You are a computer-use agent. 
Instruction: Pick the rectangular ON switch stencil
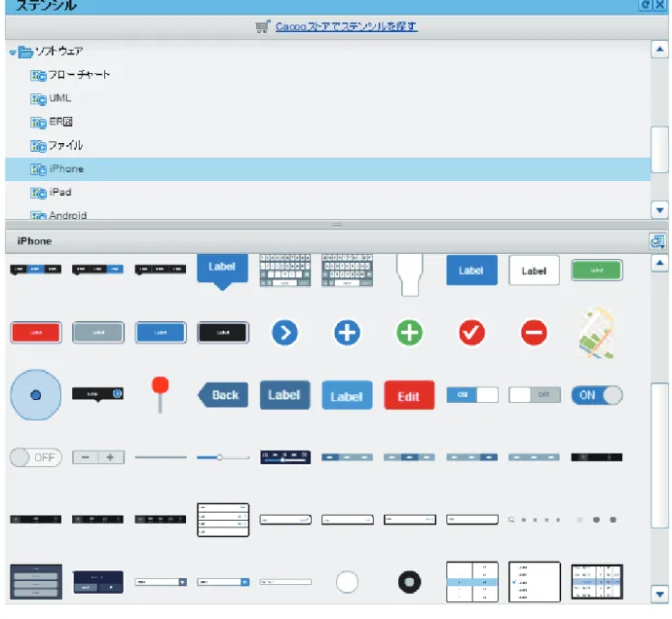pyautogui.click(x=472, y=394)
